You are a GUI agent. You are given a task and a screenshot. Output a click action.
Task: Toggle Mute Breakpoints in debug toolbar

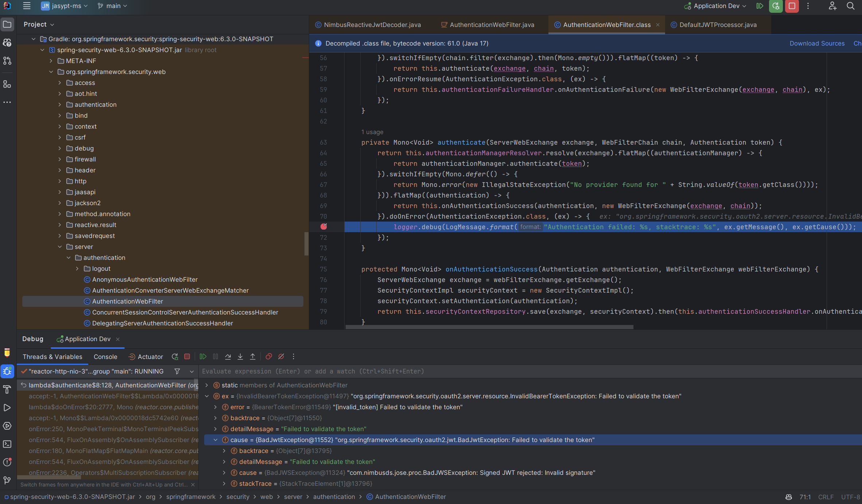click(281, 356)
